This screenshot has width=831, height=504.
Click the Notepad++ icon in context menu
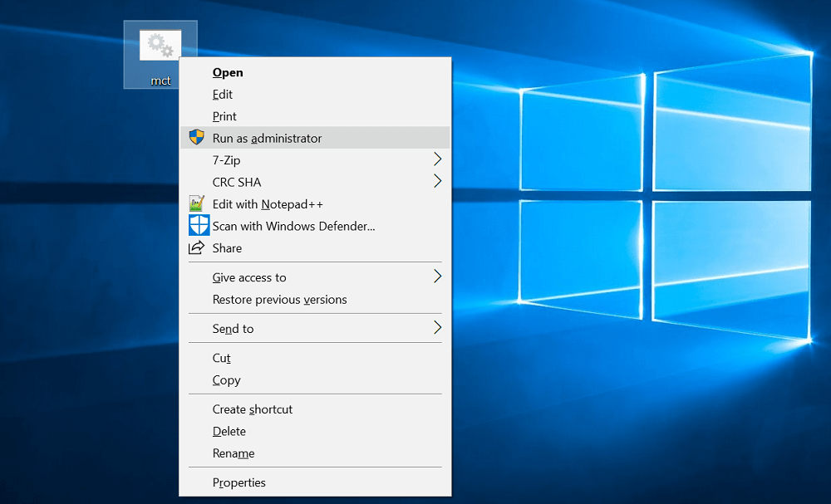coord(197,203)
